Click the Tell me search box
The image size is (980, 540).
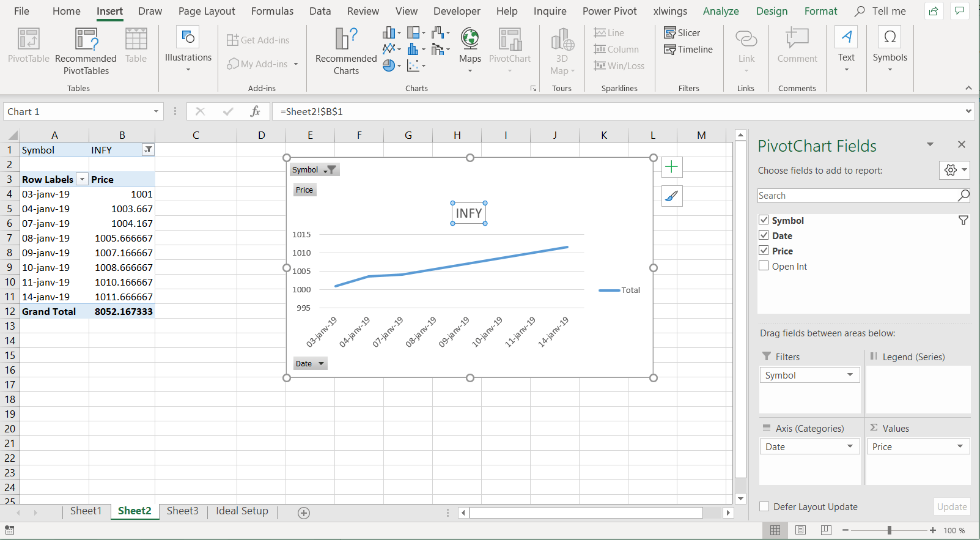881,11
